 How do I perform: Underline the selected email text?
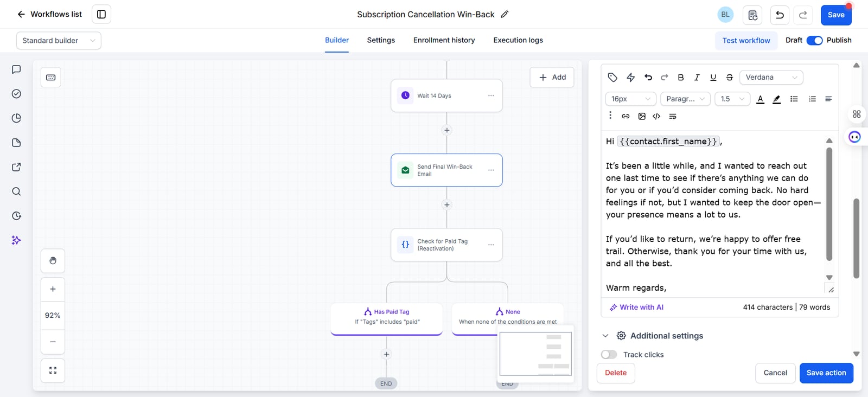pos(713,78)
